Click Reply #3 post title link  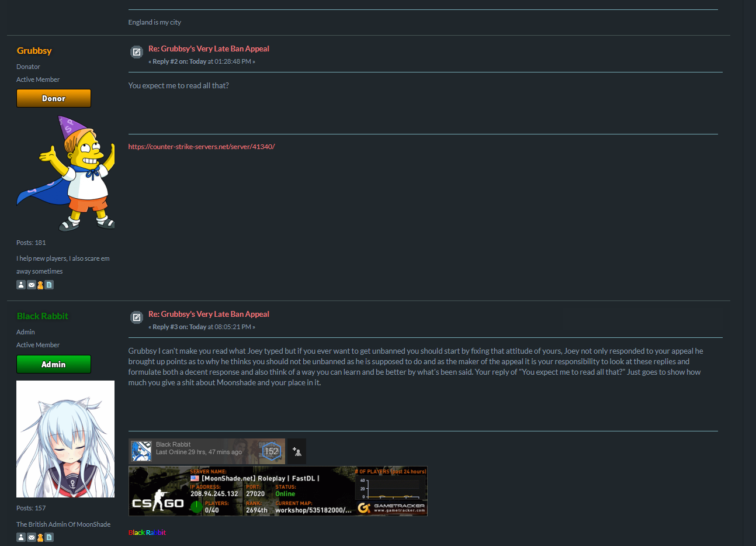point(209,314)
